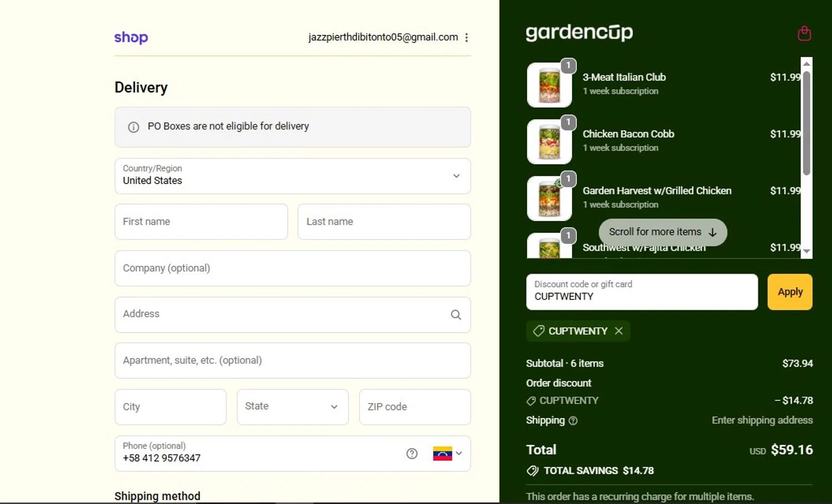Click the recurring charge notice text
The image size is (832, 504).
[640, 496]
